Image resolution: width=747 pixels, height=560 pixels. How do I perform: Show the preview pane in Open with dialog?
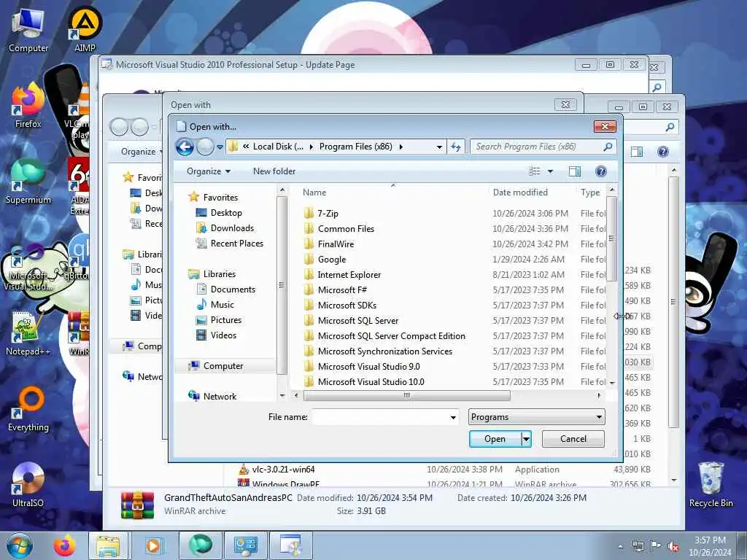tap(575, 171)
